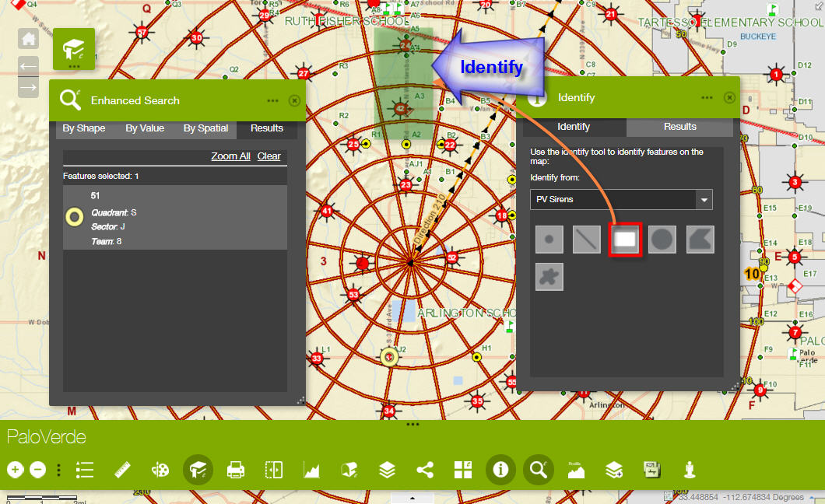Select the identify by freehand shape tool
825x504 pixels.
tap(549, 277)
